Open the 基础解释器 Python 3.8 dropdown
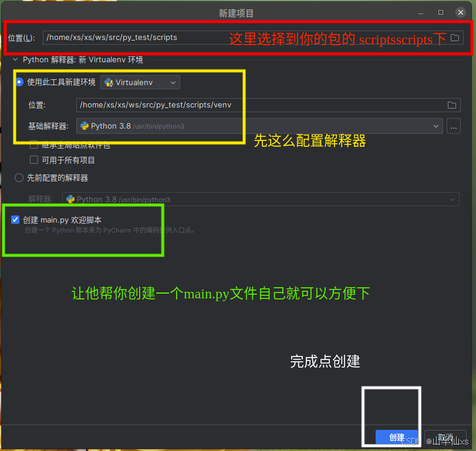This screenshot has width=476, height=451. tap(259, 126)
